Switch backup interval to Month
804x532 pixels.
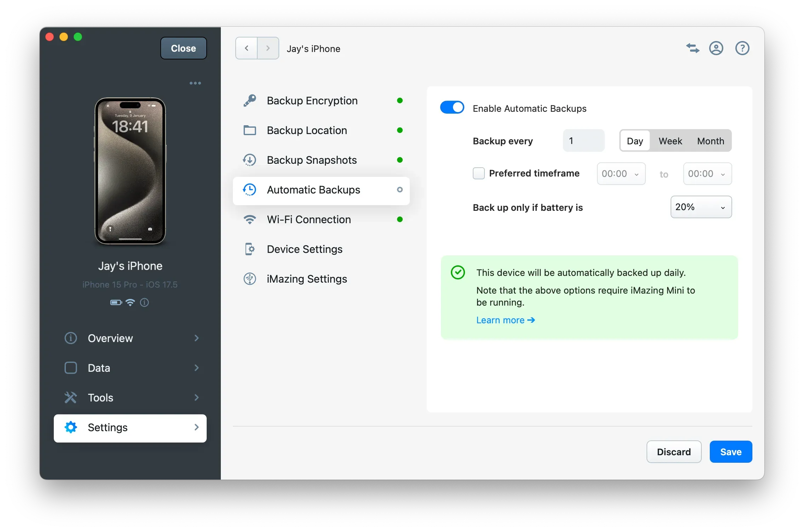point(710,141)
